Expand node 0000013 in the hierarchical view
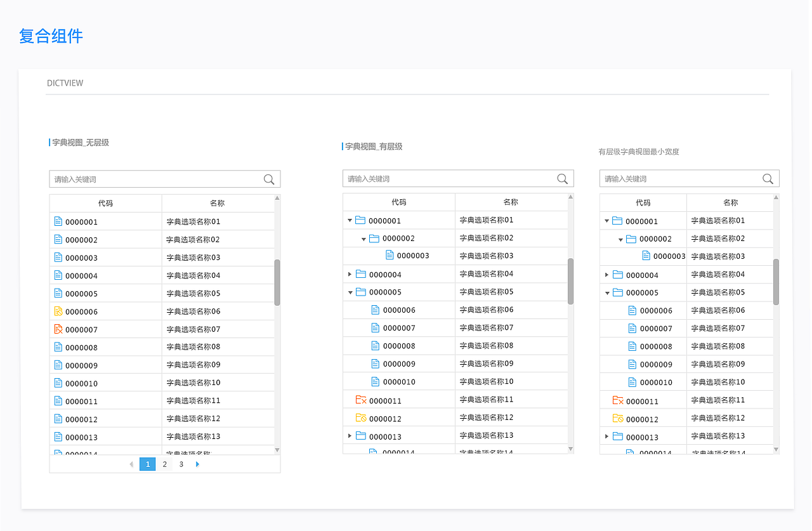This screenshot has width=812, height=531. [x=350, y=436]
